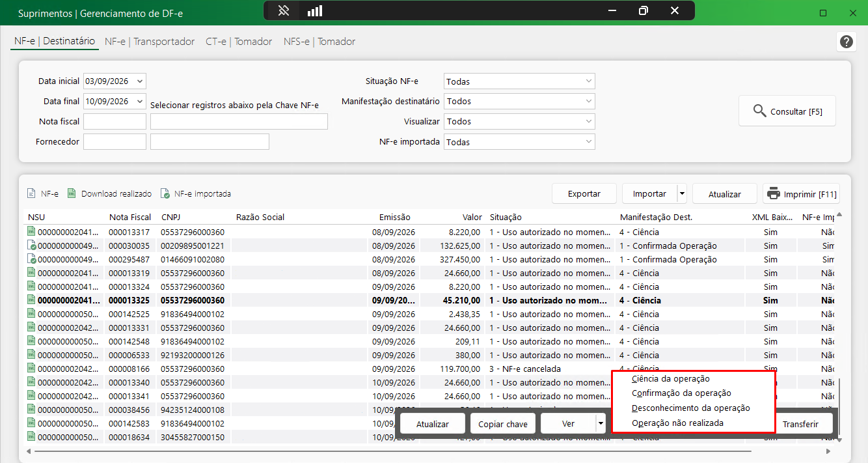
Task: Click the signal bars icon in top bar
Action: [x=315, y=10]
